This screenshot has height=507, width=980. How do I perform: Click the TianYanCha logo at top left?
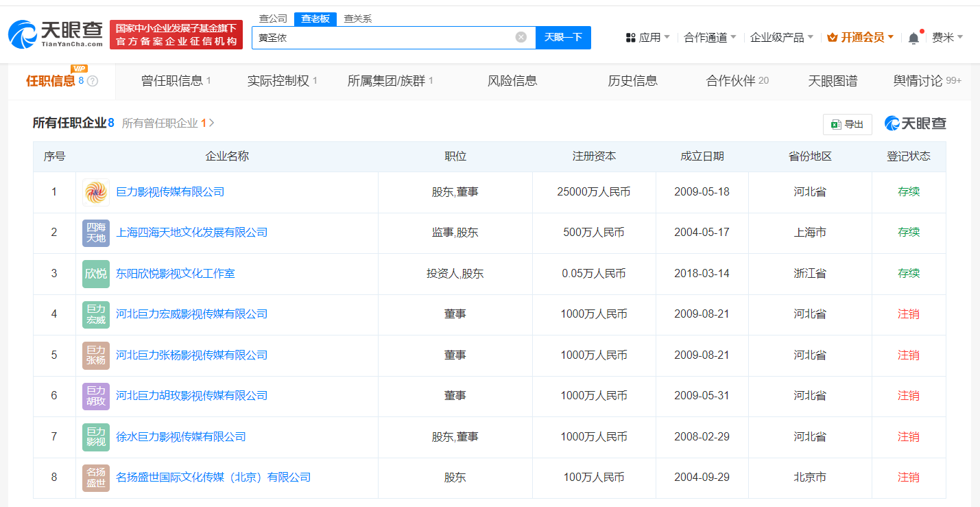(56, 34)
